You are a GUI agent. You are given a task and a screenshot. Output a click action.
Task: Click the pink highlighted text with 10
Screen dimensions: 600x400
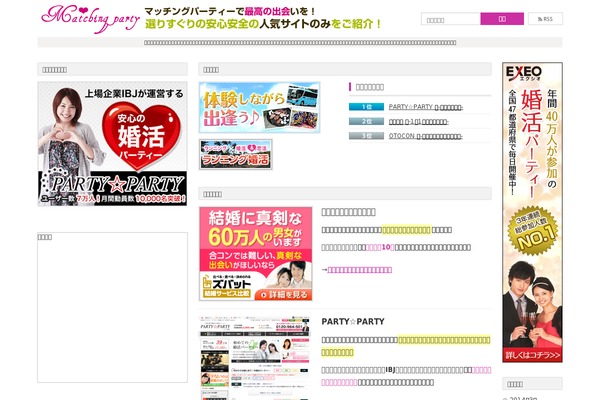point(380,248)
